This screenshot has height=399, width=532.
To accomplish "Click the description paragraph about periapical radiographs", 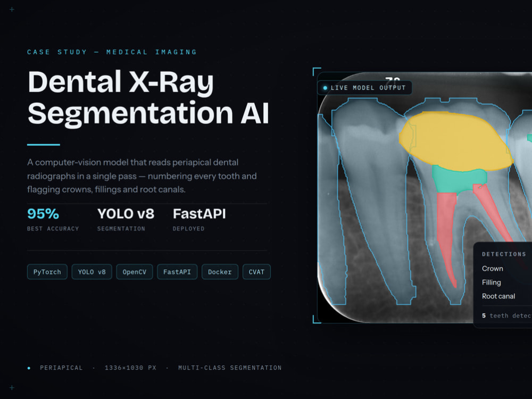I will click(142, 176).
